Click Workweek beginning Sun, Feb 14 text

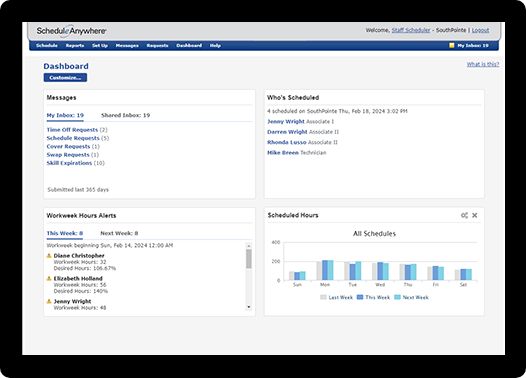tap(110, 246)
